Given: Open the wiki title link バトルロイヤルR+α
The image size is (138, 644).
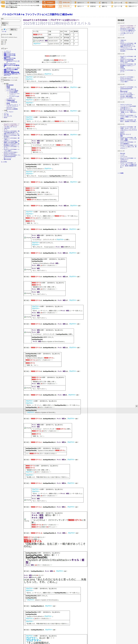Looking at the screenshot, I should (x=37, y=14).
